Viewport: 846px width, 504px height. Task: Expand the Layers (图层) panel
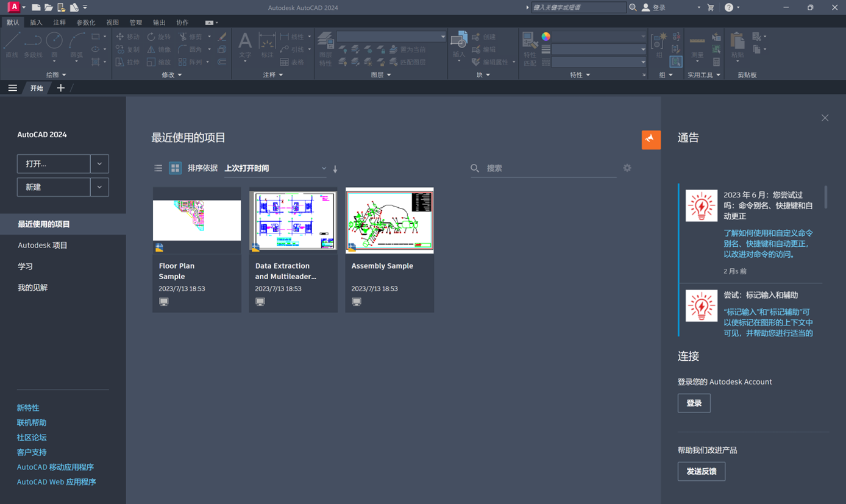point(381,75)
